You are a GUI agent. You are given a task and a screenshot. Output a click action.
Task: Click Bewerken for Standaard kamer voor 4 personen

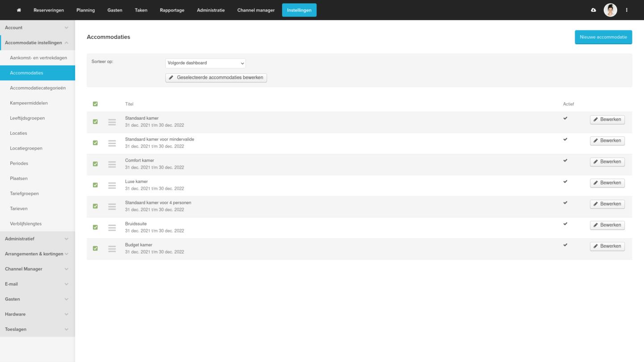point(607,204)
